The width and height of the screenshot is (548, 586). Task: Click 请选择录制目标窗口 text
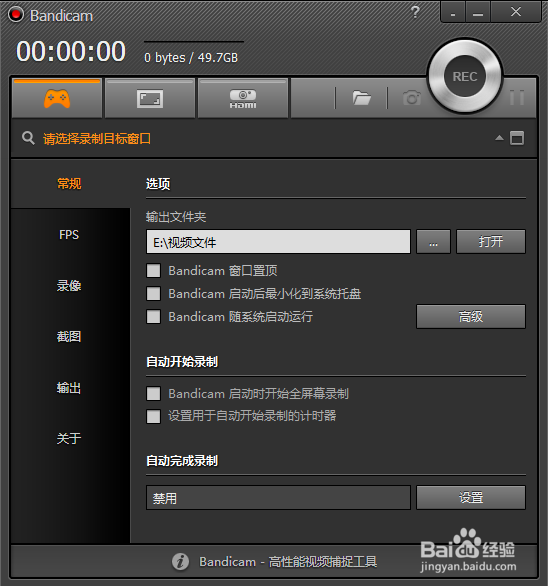[97, 139]
